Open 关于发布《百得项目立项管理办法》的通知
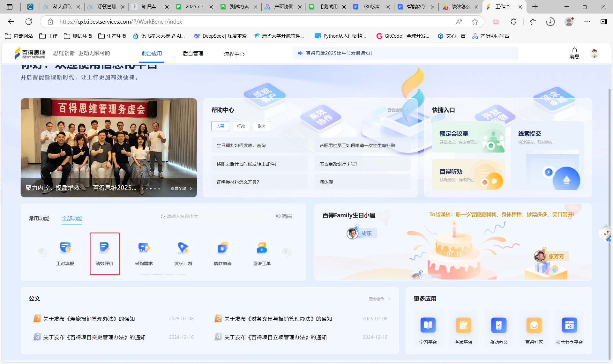This screenshot has width=613, height=364. [275, 337]
